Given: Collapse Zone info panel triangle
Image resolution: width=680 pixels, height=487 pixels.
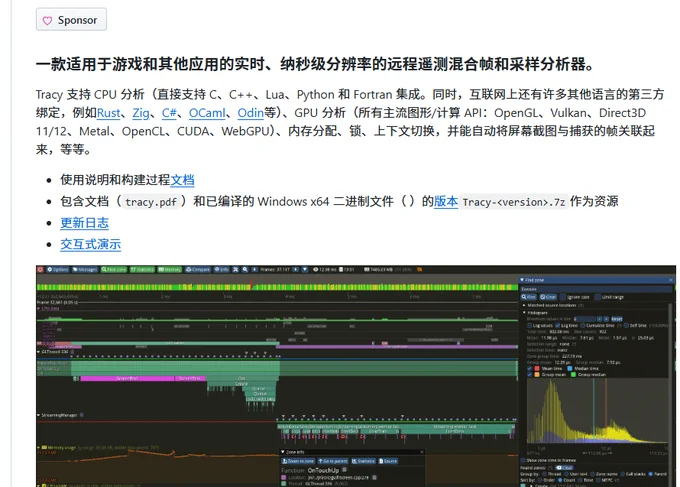Looking at the screenshot, I should coord(283,452).
